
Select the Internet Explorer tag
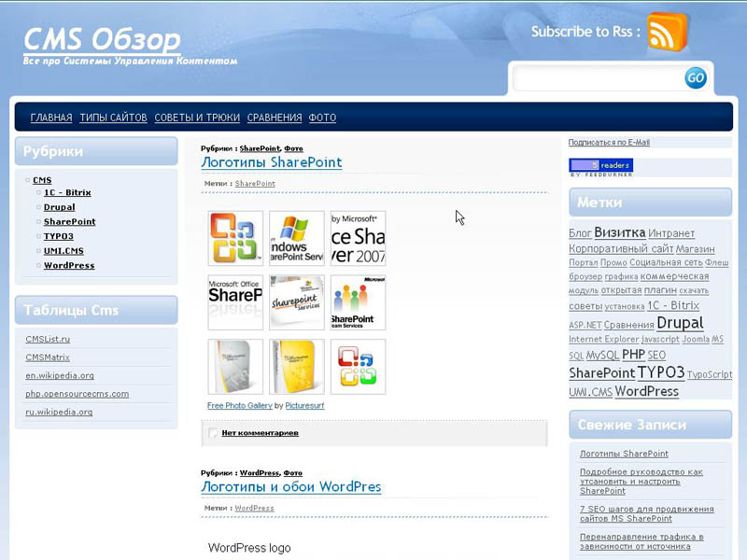pos(603,339)
